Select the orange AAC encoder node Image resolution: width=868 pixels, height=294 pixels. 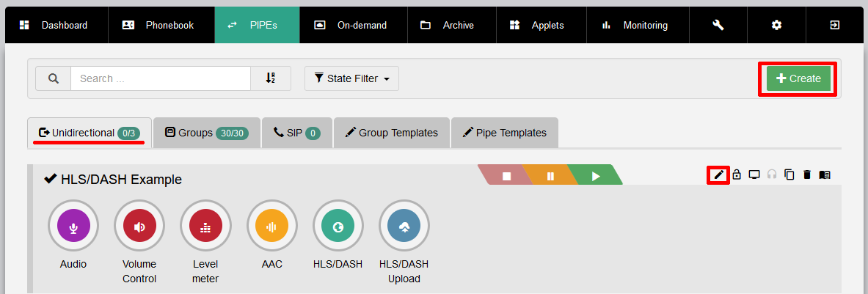(271, 228)
